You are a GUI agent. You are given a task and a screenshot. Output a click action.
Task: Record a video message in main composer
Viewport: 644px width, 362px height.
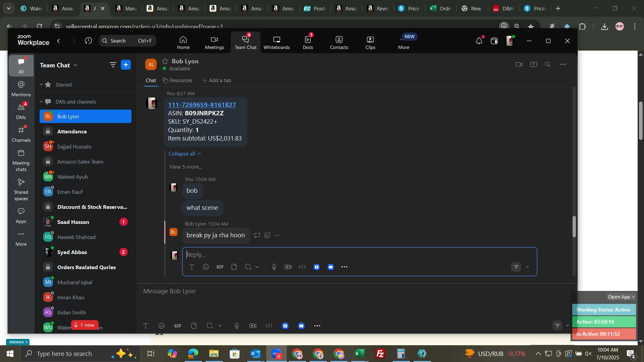click(x=253, y=326)
